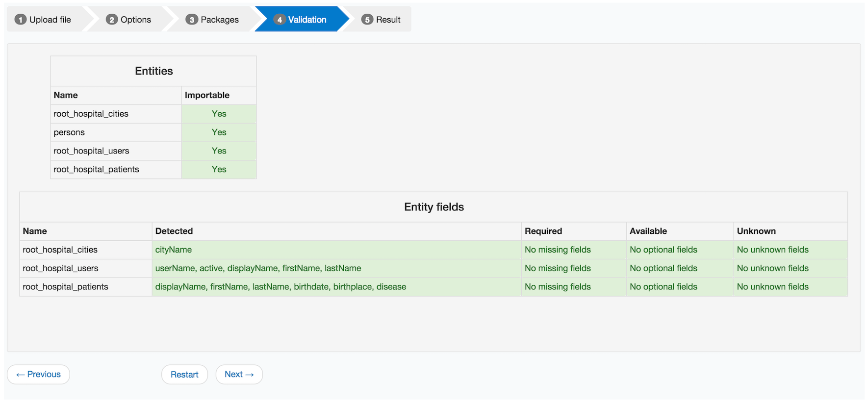Click the Options step number 2 badge
The height and width of the screenshot is (405, 868).
pyautogui.click(x=112, y=20)
